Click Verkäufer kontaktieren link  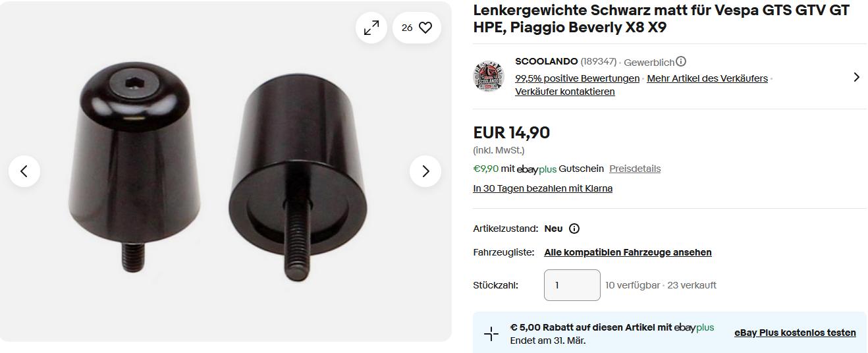click(x=564, y=92)
